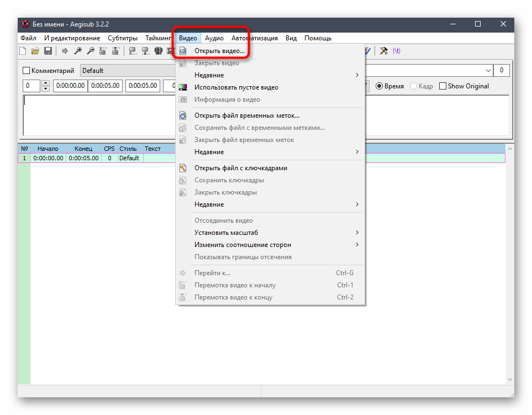The height and width of the screenshot is (415, 532).
Task: Toggle the Комментарий checkbox
Action: click(x=48, y=71)
